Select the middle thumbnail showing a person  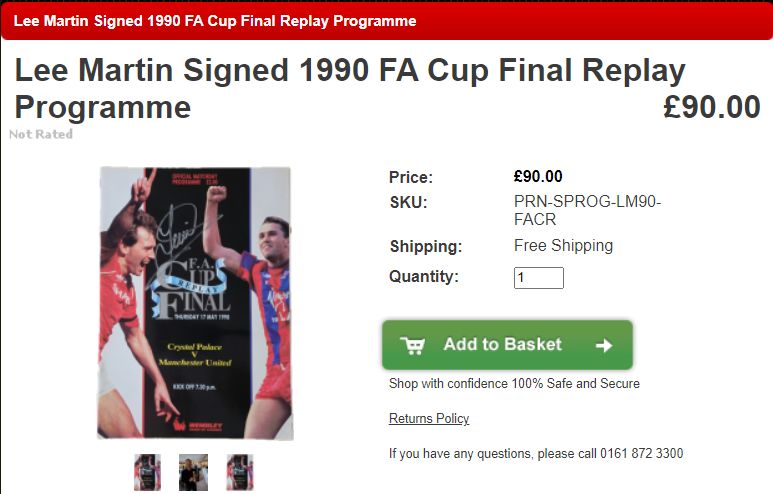pos(193,471)
